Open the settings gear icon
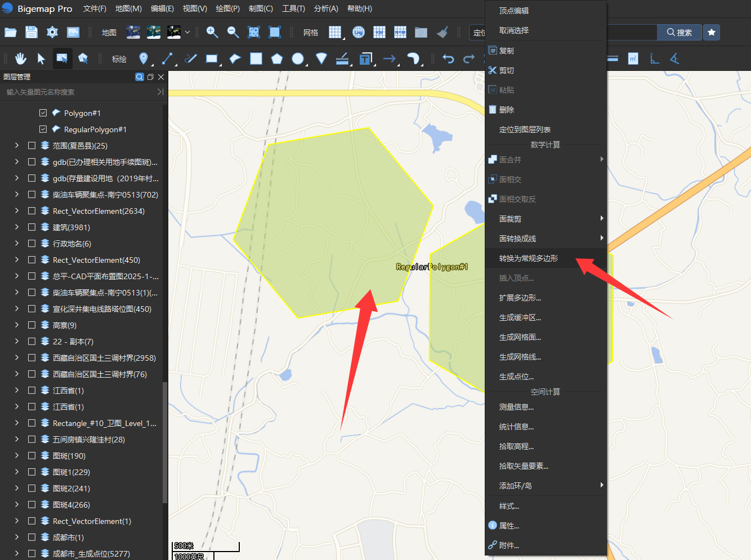 pos(52,32)
